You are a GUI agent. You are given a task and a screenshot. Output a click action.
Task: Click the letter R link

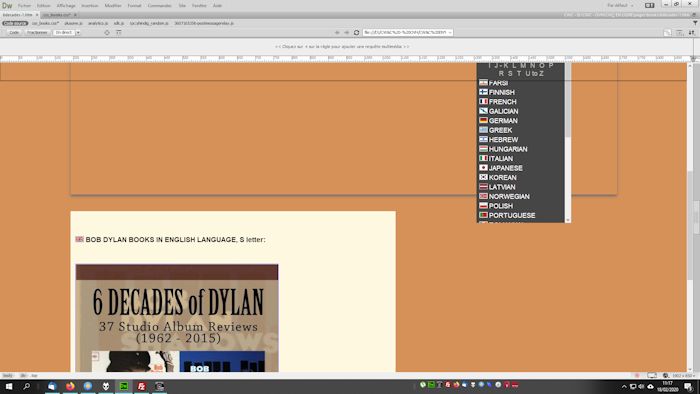501,74
